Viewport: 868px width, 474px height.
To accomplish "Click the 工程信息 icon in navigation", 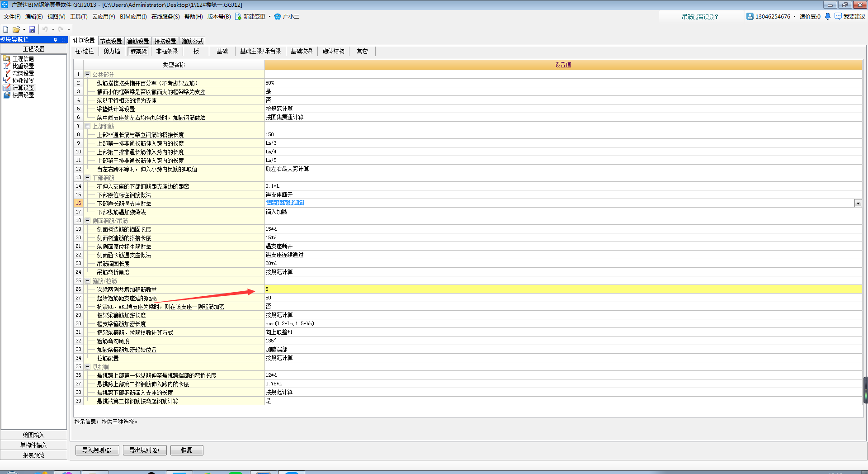I will [x=7, y=59].
